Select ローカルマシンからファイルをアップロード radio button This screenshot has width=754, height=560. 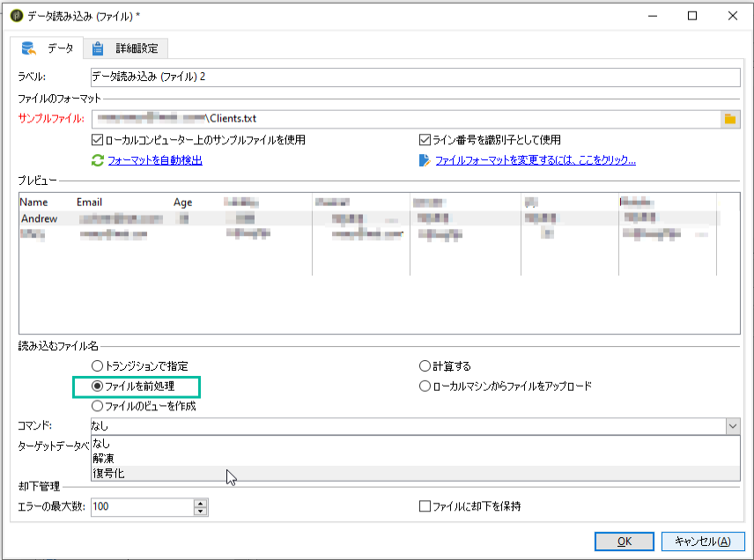425,387
